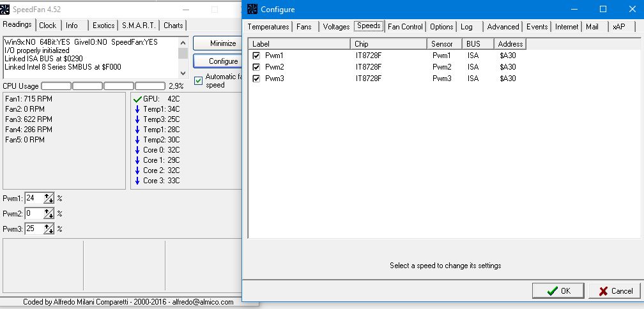Maximize the Configure window
Image resolution: width=644 pixels, height=309 pixels.
603,9
